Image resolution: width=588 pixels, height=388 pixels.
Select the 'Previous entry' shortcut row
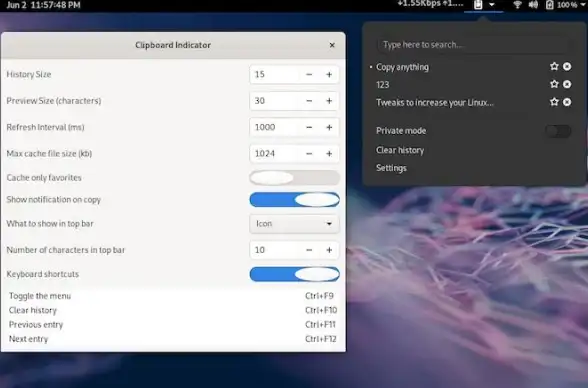173,324
